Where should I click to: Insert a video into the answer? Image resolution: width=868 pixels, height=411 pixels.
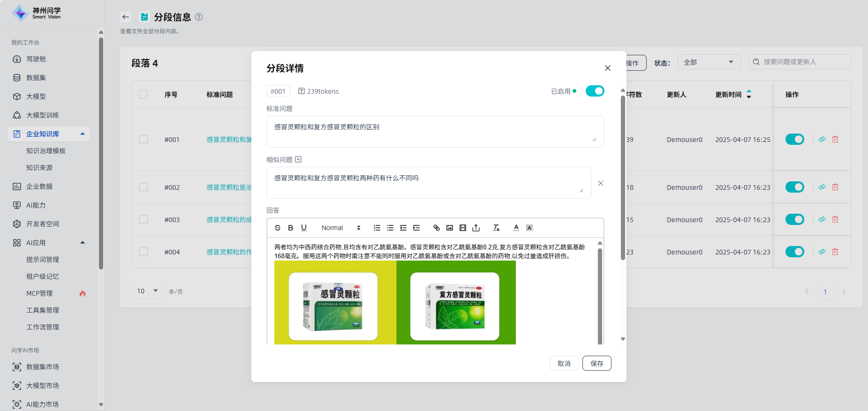pos(463,228)
